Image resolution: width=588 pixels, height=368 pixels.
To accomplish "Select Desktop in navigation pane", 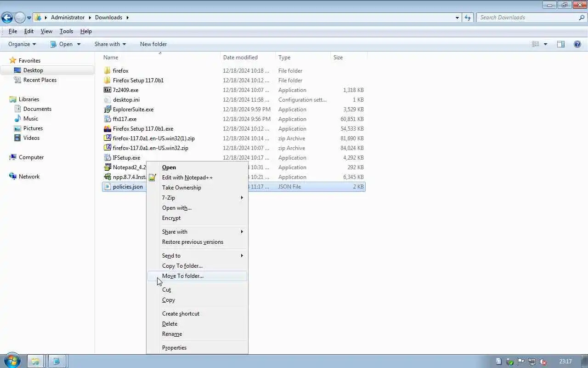I will coord(33,70).
